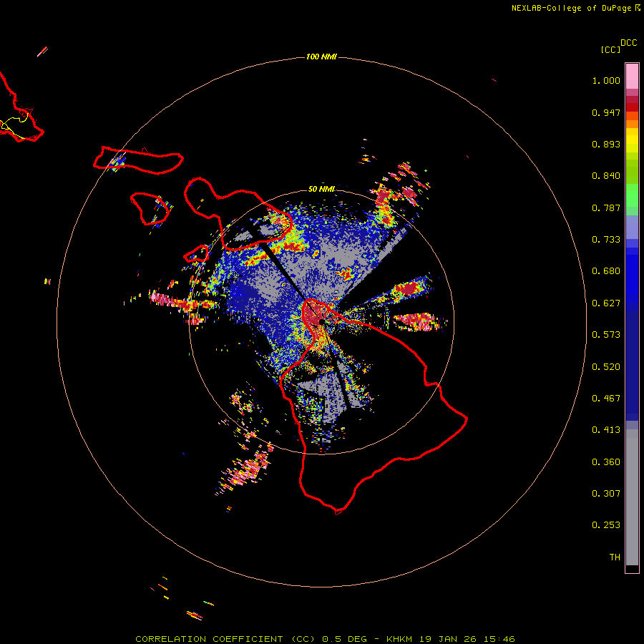This screenshot has width=644, height=644.
Task: Click the 0.787 scale value
Action: click(x=606, y=208)
